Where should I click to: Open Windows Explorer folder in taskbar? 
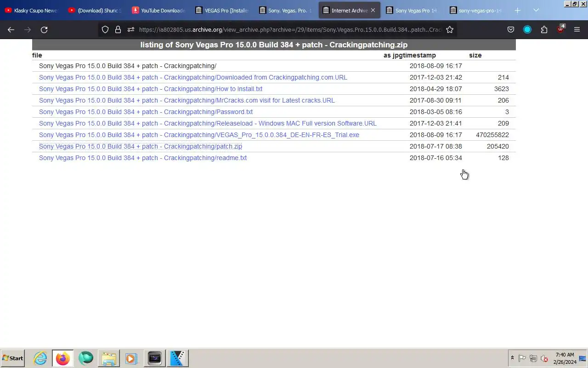[x=109, y=358]
